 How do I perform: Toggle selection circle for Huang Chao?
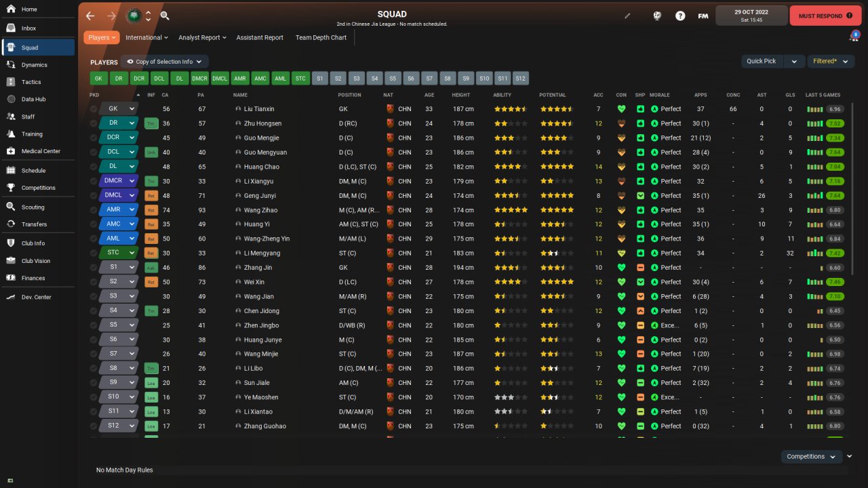[94, 167]
